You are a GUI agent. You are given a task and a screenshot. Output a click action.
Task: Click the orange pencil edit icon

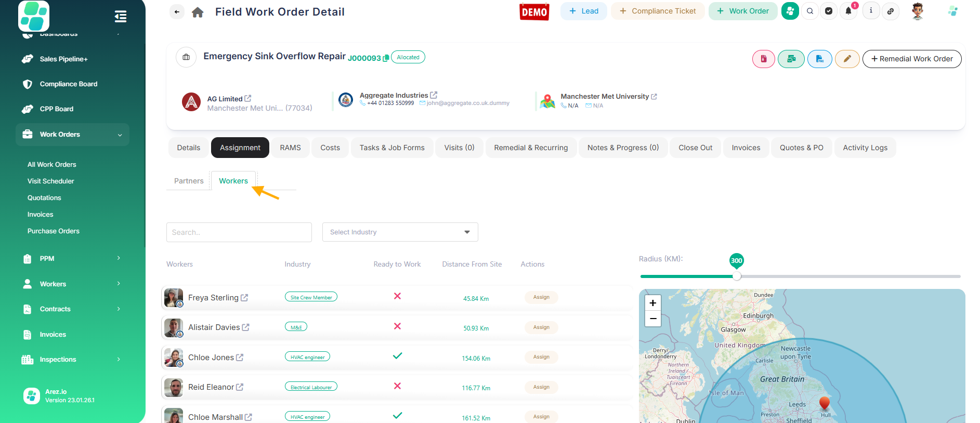click(x=847, y=59)
